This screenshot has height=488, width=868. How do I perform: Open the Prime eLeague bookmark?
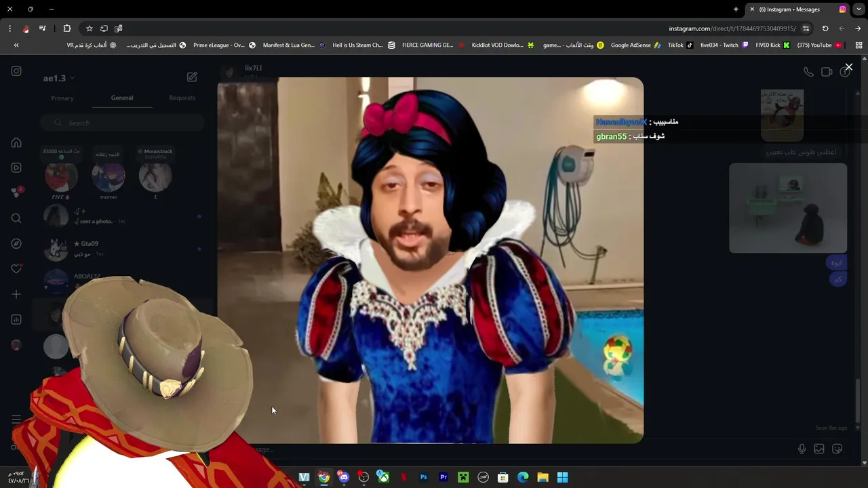pyautogui.click(x=224, y=45)
